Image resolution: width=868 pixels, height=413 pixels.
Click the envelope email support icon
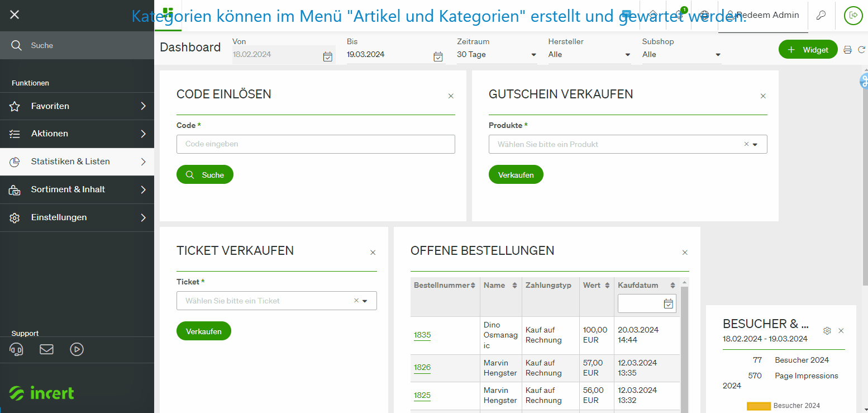(47, 349)
